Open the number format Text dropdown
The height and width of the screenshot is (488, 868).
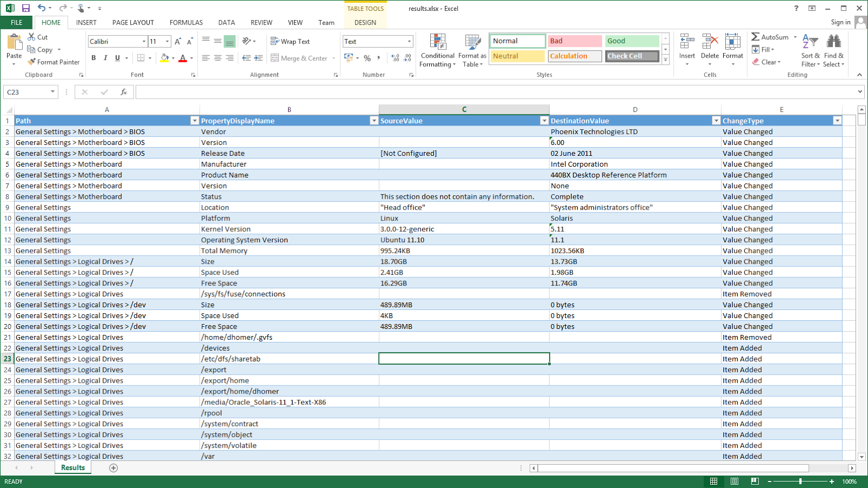409,42
